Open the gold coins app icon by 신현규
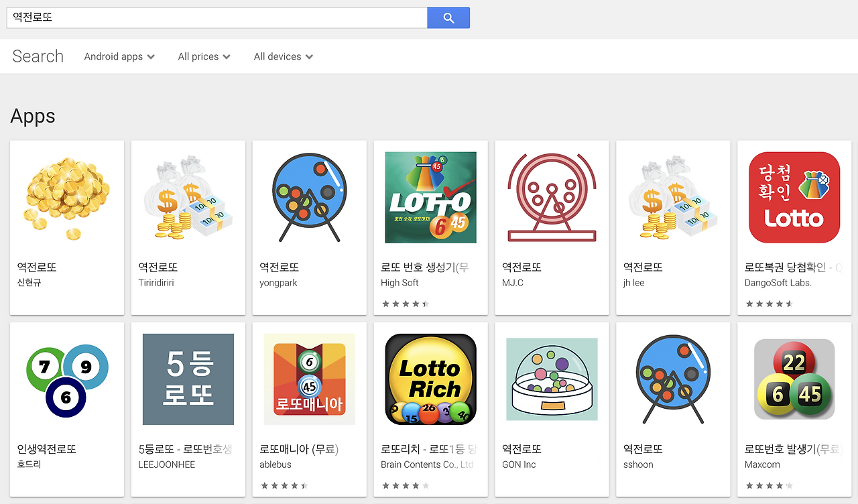 (x=67, y=198)
